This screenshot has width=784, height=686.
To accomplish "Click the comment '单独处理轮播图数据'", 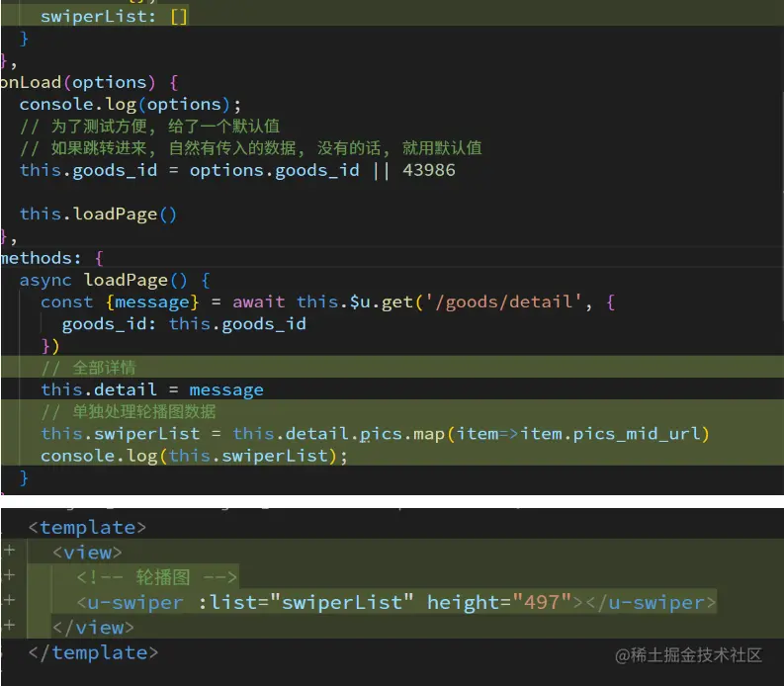I will [x=144, y=412].
